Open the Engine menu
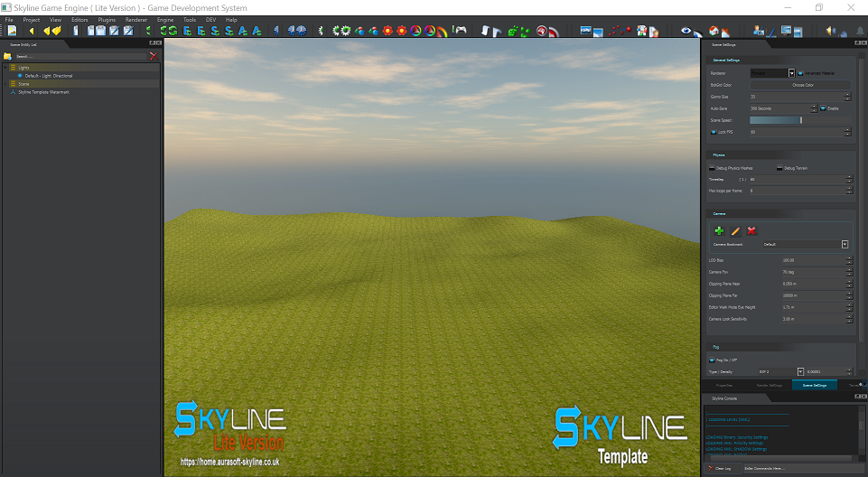Screen dimensions: 868x477 (x=165, y=20)
